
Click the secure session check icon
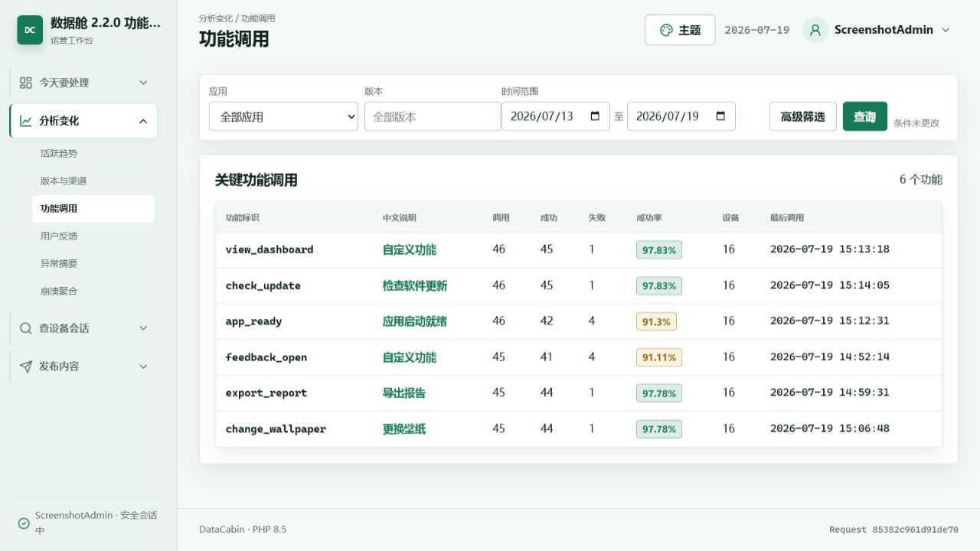click(x=24, y=523)
